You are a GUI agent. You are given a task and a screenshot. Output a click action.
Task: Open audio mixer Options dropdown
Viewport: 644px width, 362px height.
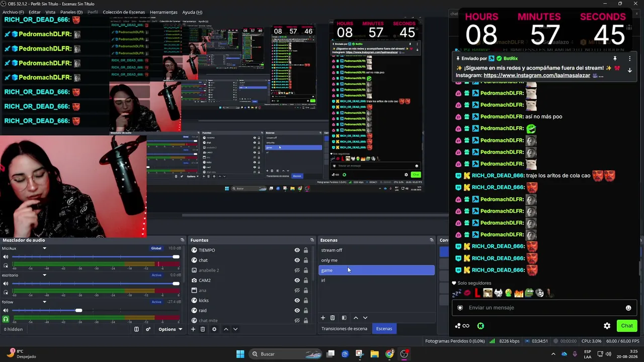(x=170, y=329)
